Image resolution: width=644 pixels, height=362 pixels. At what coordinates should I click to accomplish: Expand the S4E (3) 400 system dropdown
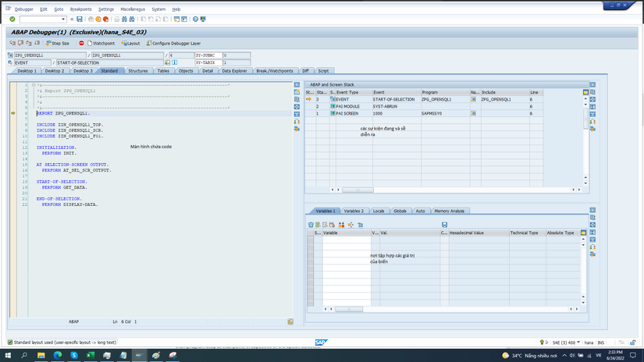tap(578, 342)
